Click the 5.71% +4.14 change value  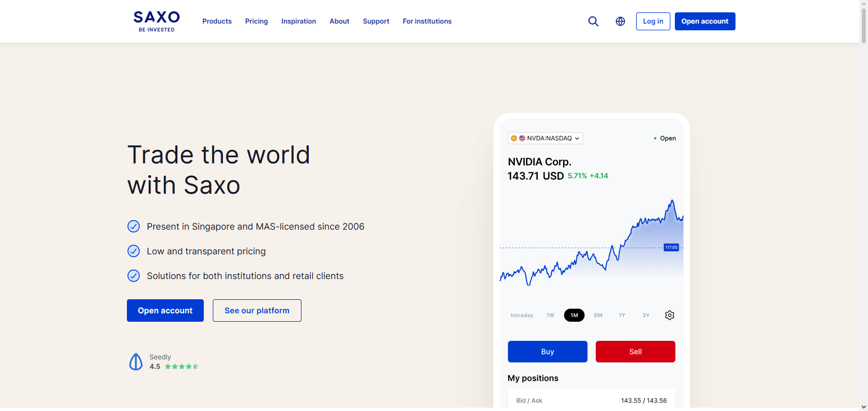[x=588, y=176]
